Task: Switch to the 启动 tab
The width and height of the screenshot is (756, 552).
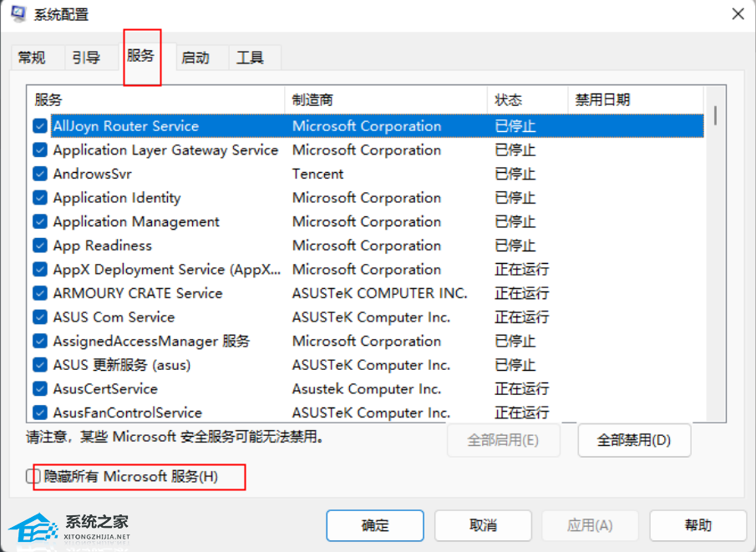Action: point(195,58)
